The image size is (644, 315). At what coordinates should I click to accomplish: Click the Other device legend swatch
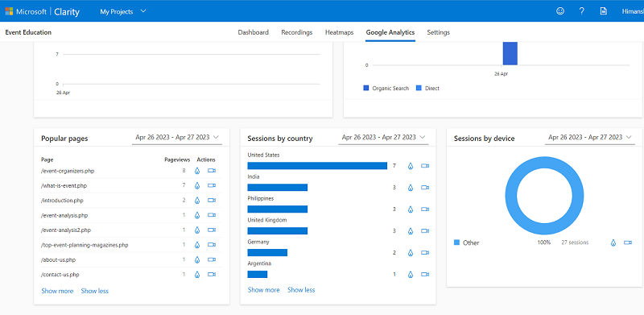456,242
